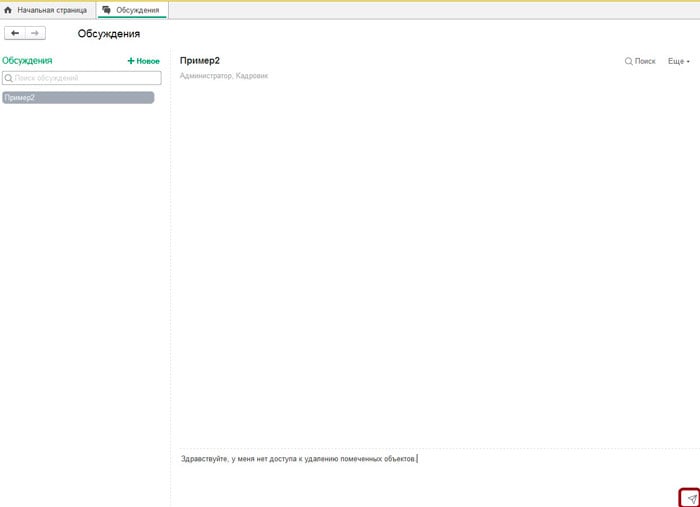Click the large Обсуждения page title
This screenshot has width=700, height=507.
click(x=108, y=34)
